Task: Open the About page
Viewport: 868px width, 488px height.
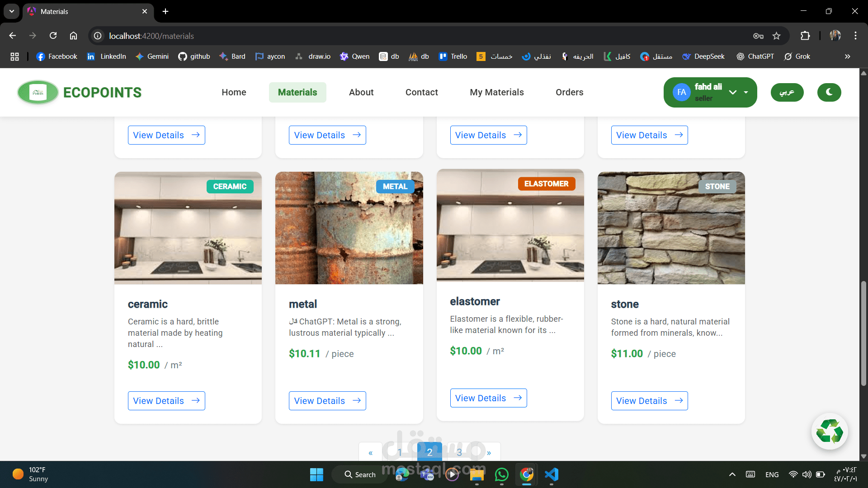Action: (361, 92)
